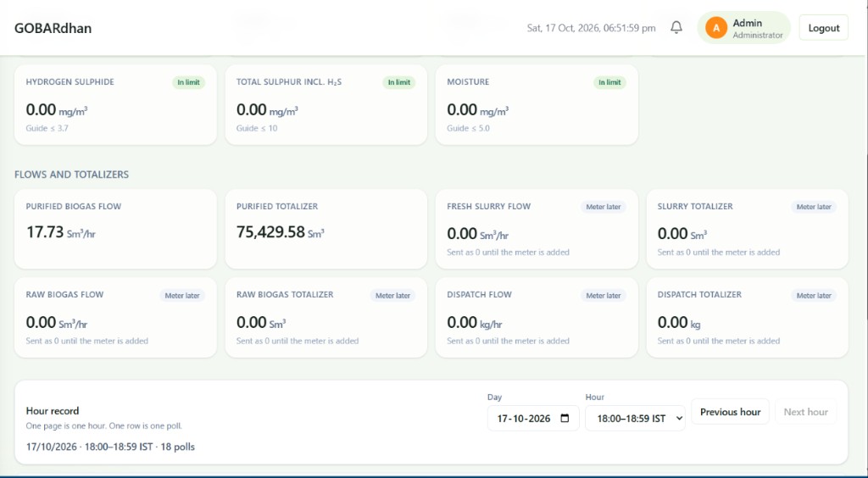Click the PURIFIED TOTALIZER title
This screenshot has height=478, width=868.
tap(277, 206)
